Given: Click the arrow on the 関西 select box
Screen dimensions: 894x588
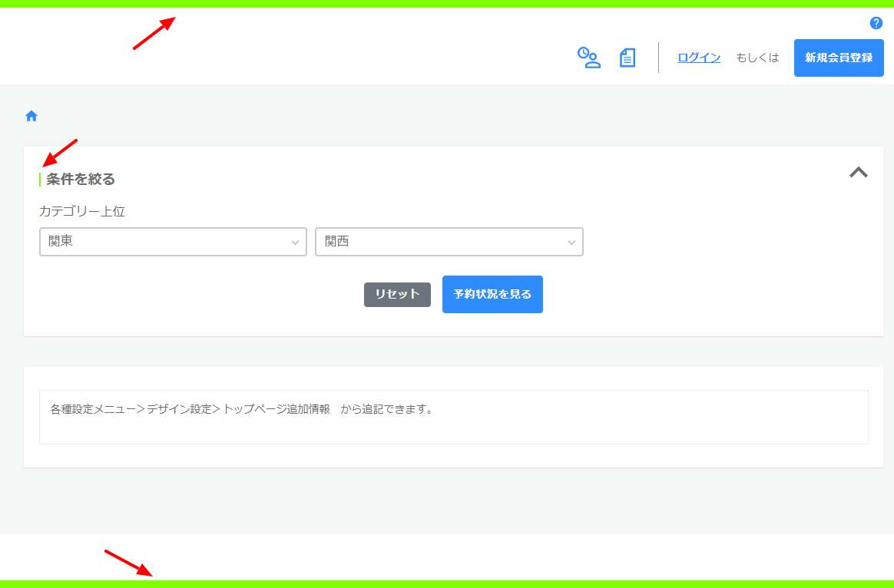Looking at the screenshot, I should coord(571,242).
